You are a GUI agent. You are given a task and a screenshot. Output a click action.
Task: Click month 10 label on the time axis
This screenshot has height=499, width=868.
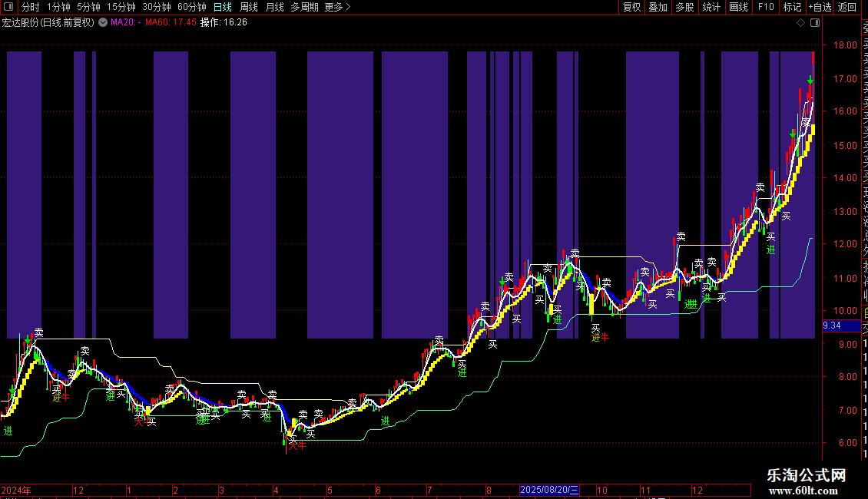(x=601, y=490)
